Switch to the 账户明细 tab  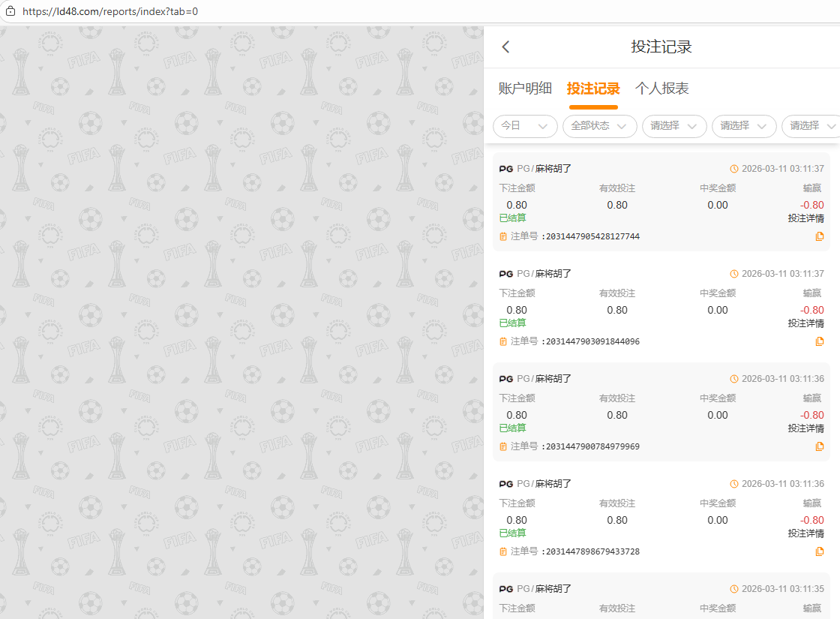(x=525, y=89)
